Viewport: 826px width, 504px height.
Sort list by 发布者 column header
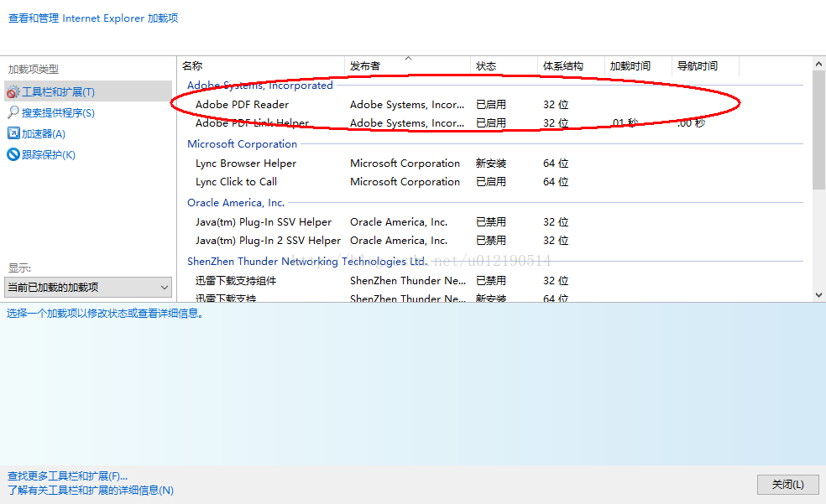[x=407, y=65]
